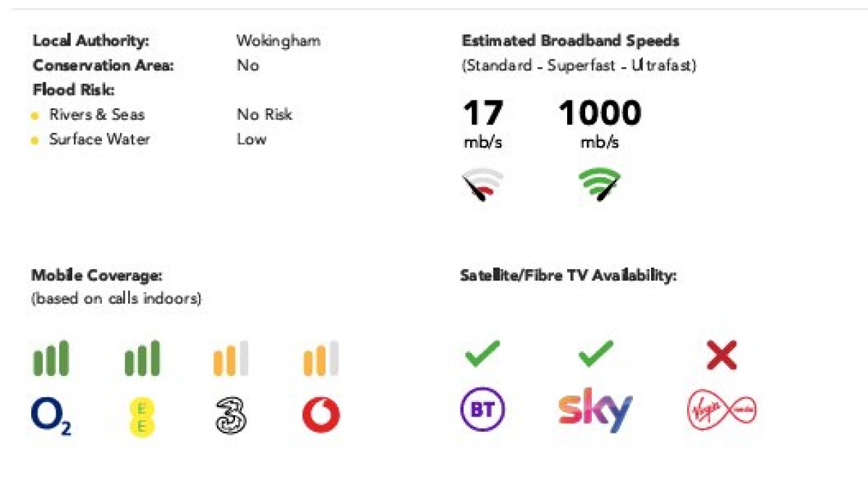Select the Sky logo

[595, 411]
